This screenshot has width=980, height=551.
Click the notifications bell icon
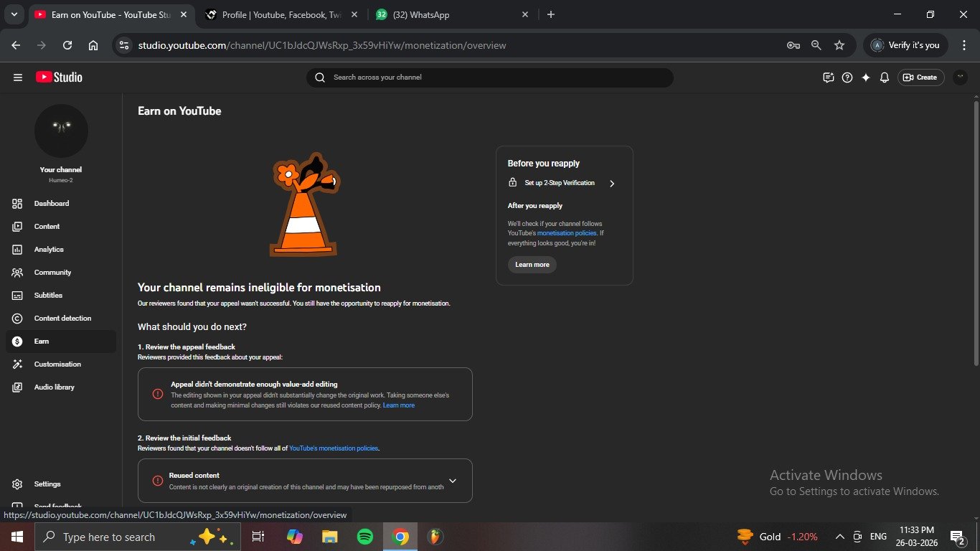point(885,77)
